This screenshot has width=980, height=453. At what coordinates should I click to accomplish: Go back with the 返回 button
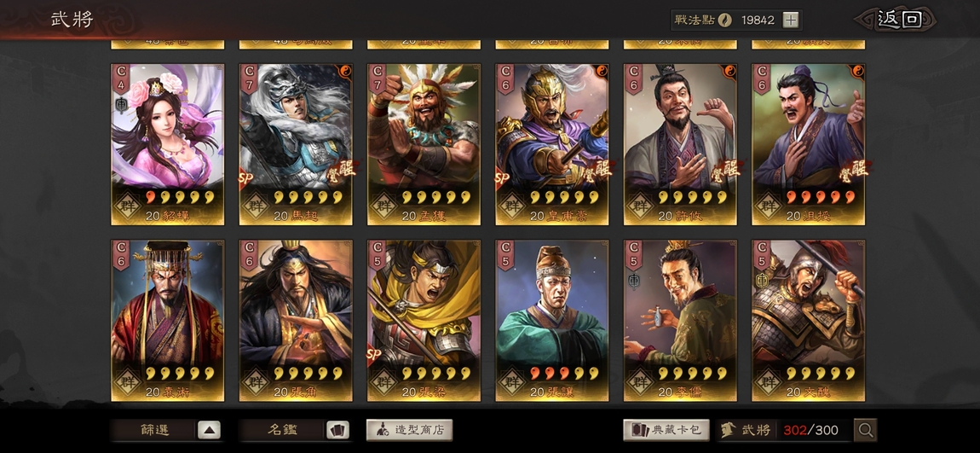click(x=899, y=20)
